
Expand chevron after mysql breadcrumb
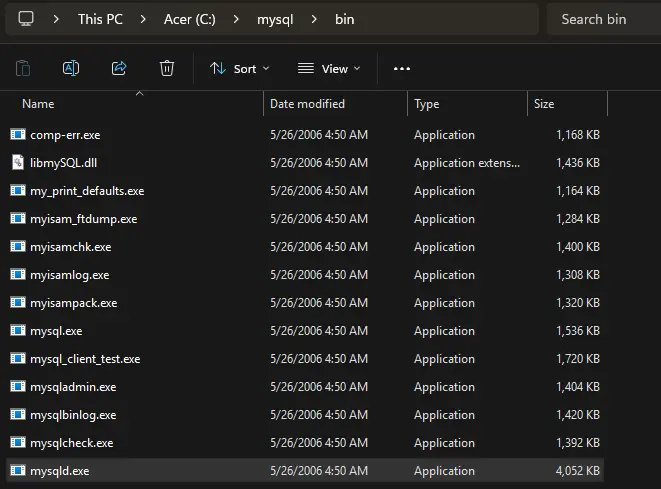click(314, 19)
